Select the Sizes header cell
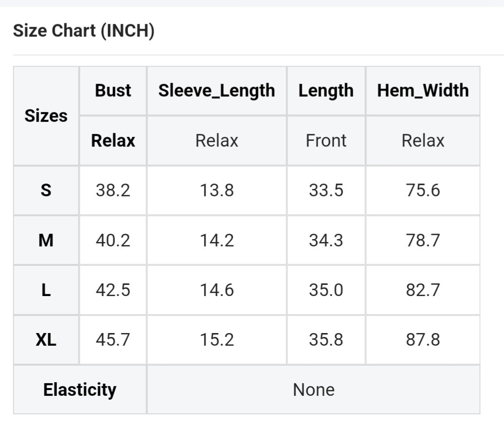Image resolution: width=504 pixels, height=428 pixels. click(46, 116)
